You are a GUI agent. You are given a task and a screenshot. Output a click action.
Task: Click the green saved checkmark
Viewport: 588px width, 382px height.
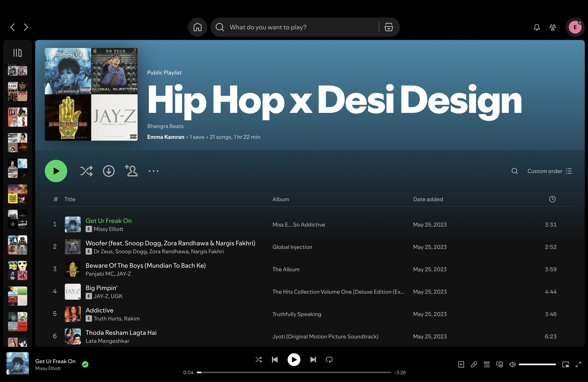[x=85, y=364]
